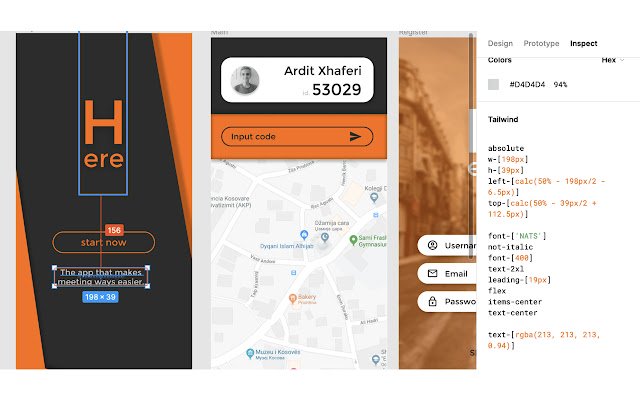Switch to the Design tab
This screenshot has height=400, width=640.
[500, 43]
